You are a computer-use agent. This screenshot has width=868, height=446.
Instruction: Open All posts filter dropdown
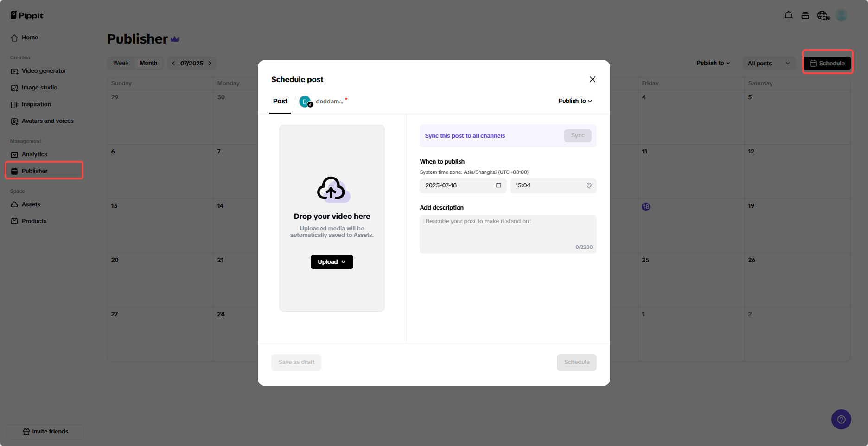click(x=769, y=63)
